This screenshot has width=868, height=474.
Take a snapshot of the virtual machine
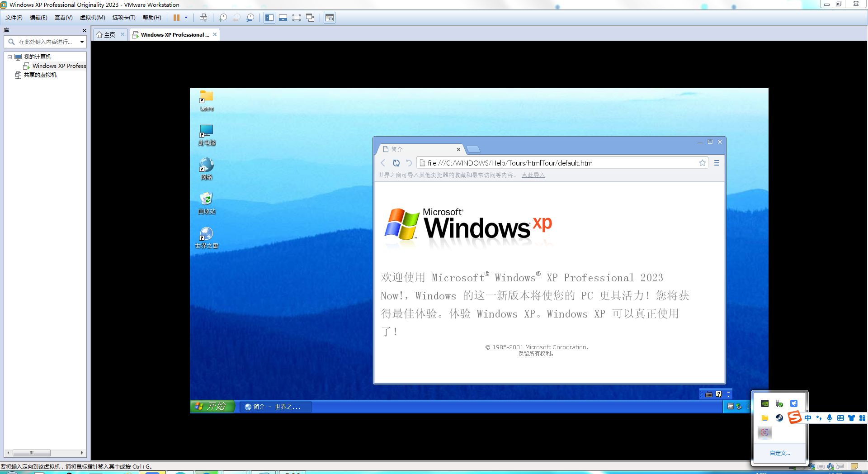click(223, 18)
